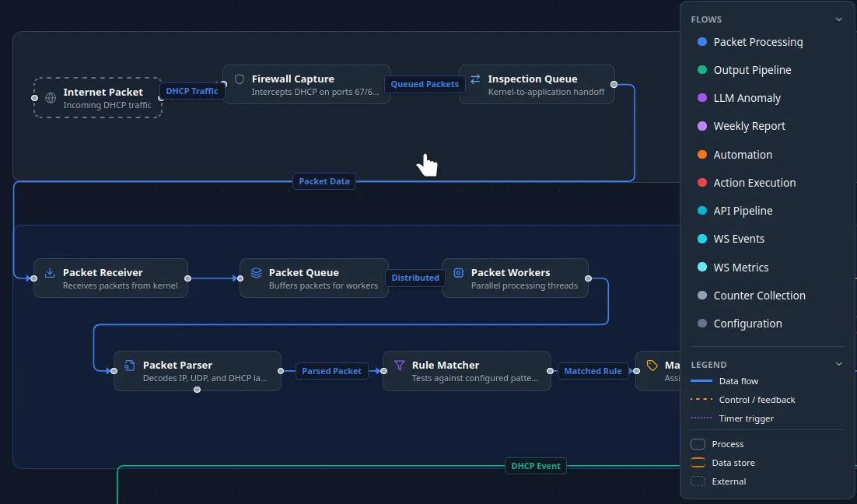857x504 pixels.
Task: Click 'Incoming DHCP traffic' subtitle text
Action: point(107,105)
